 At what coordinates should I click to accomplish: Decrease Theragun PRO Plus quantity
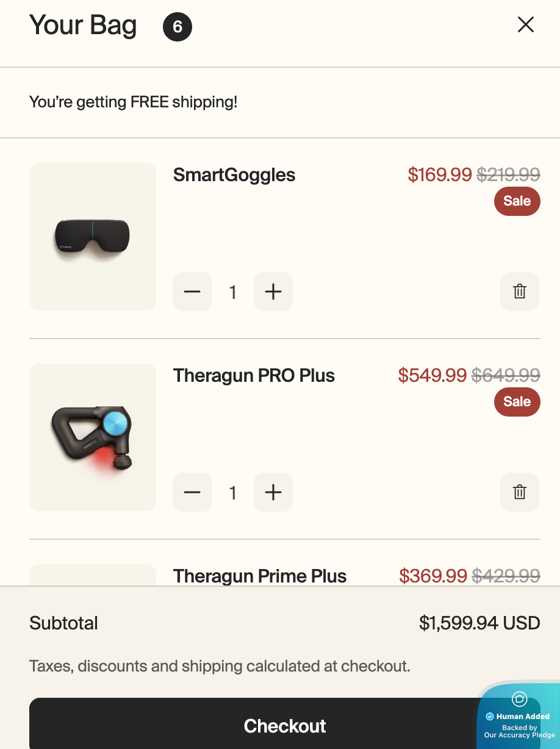tap(192, 492)
